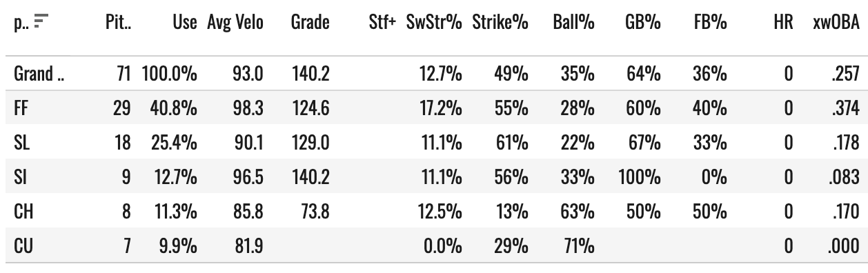The height and width of the screenshot is (273, 868).
Task: Click the FB% column header
Action: pyautogui.click(x=710, y=23)
